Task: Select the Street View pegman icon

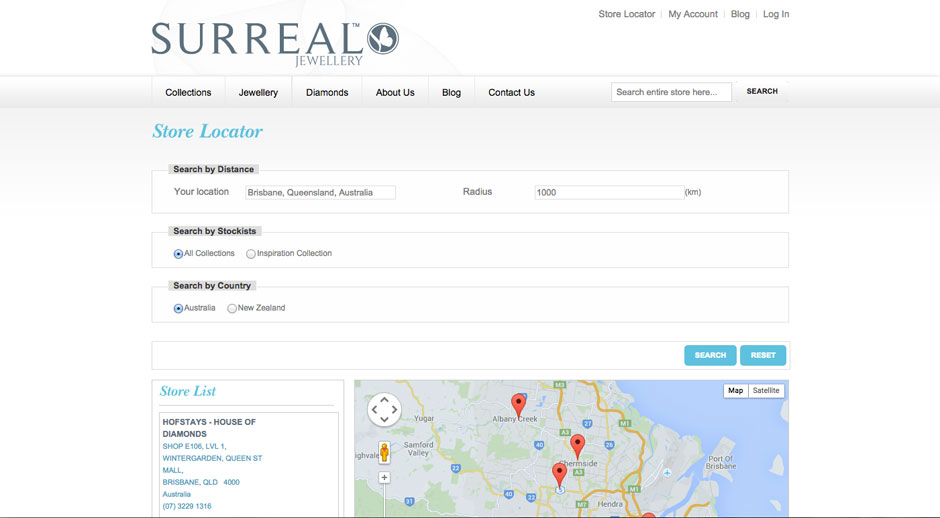Action: tap(384, 452)
